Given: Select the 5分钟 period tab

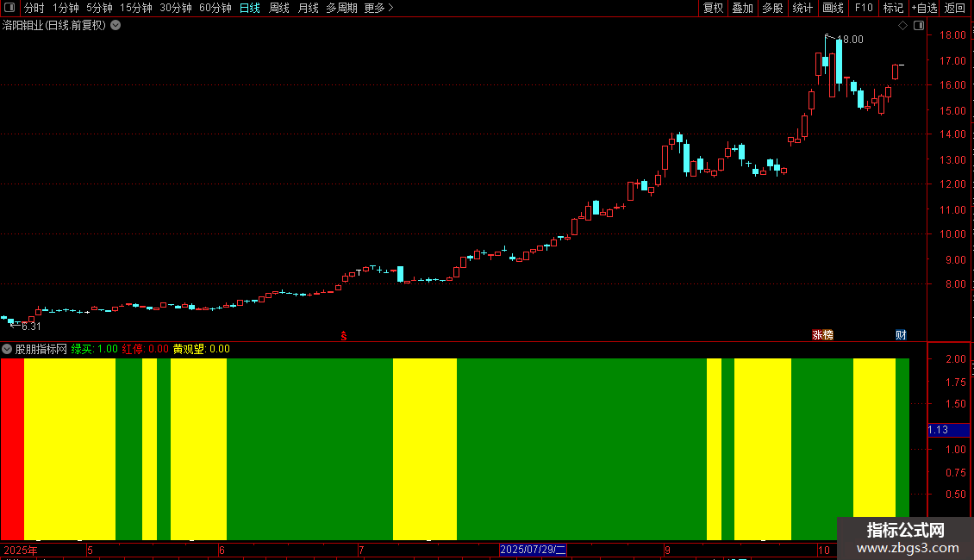Looking at the screenshot, I should point(99,8).
